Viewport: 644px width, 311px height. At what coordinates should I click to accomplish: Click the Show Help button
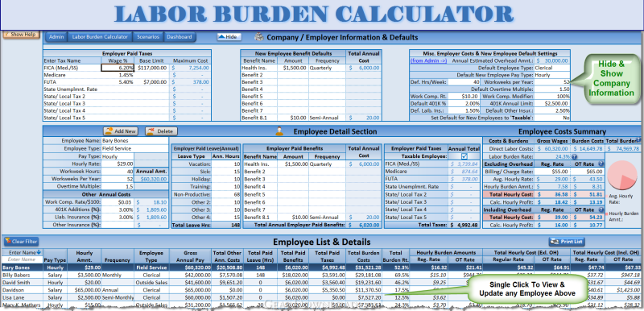22,35
